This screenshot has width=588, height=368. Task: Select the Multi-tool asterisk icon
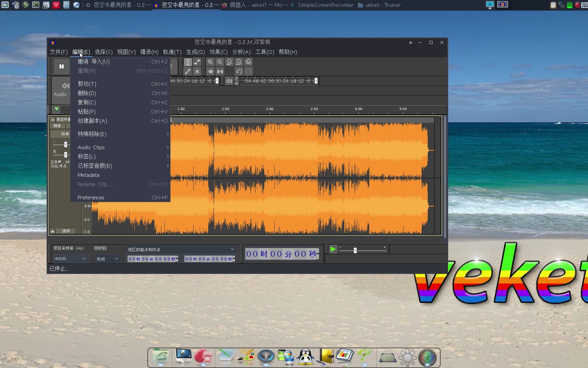197,72
